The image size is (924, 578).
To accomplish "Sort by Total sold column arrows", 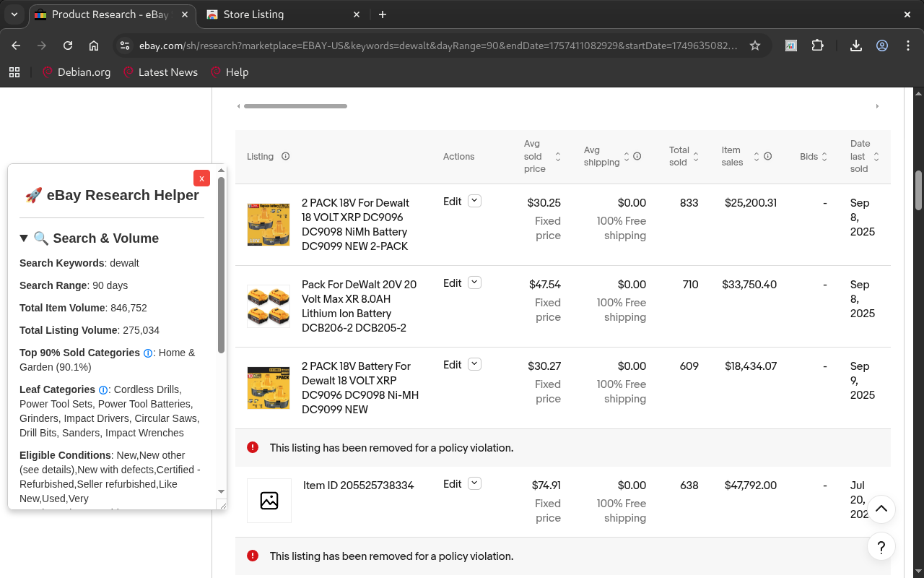I will (x=695, y=156).
